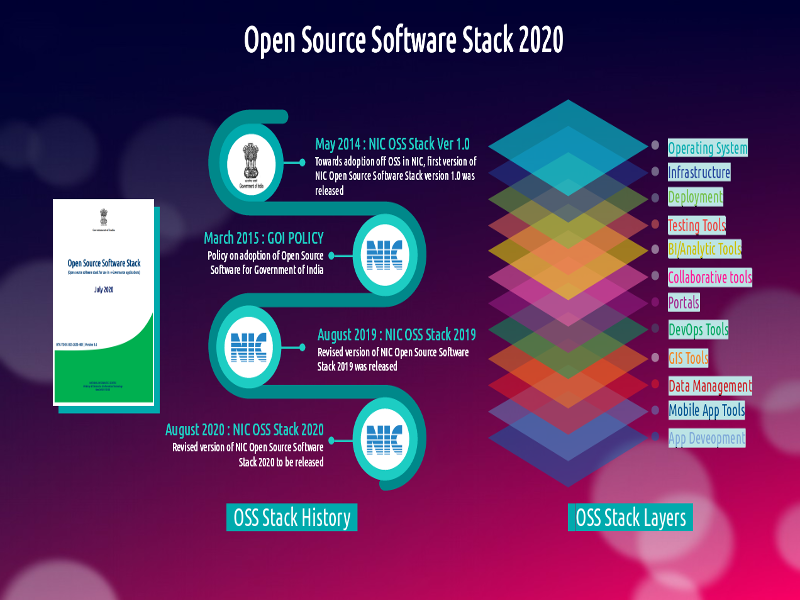800x600 pixels.
Task: Choose the GIS Tools layer label
Action: pyautogui.click(x=688, y=358)
